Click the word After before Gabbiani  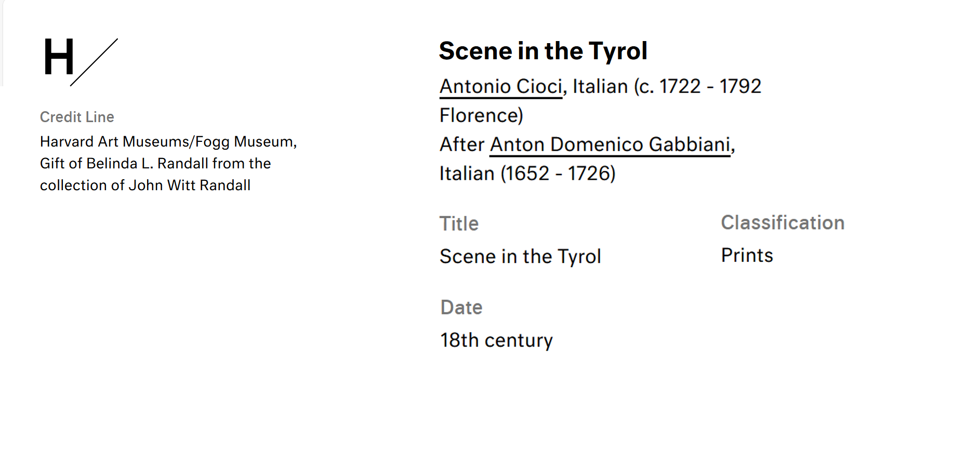click(x=461, y=144)
